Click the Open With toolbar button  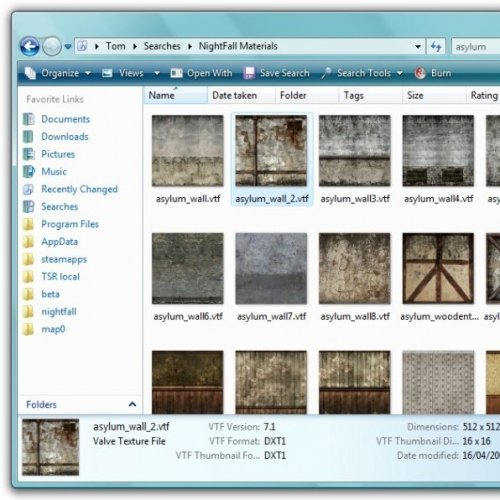pos(201,73)
